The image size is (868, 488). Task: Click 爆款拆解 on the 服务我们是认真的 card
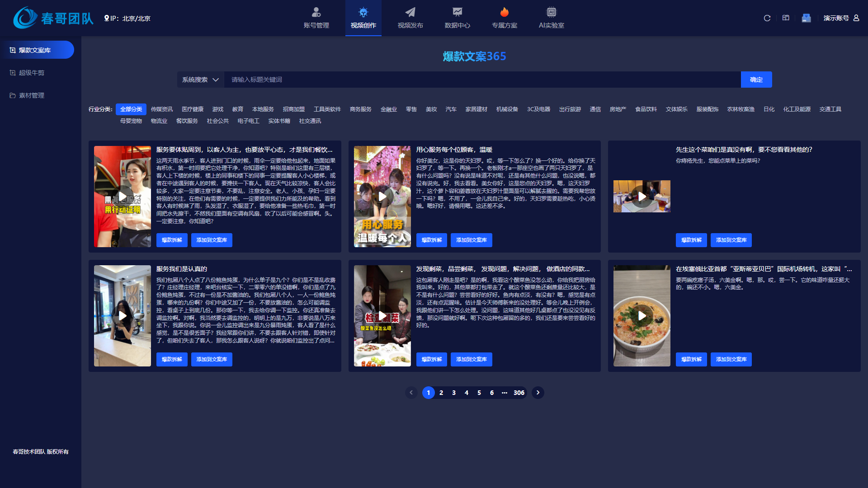point(172,359)
